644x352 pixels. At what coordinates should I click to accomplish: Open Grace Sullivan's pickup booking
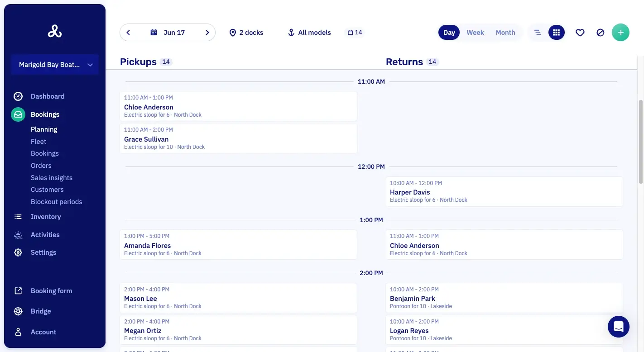click(238, 138)
